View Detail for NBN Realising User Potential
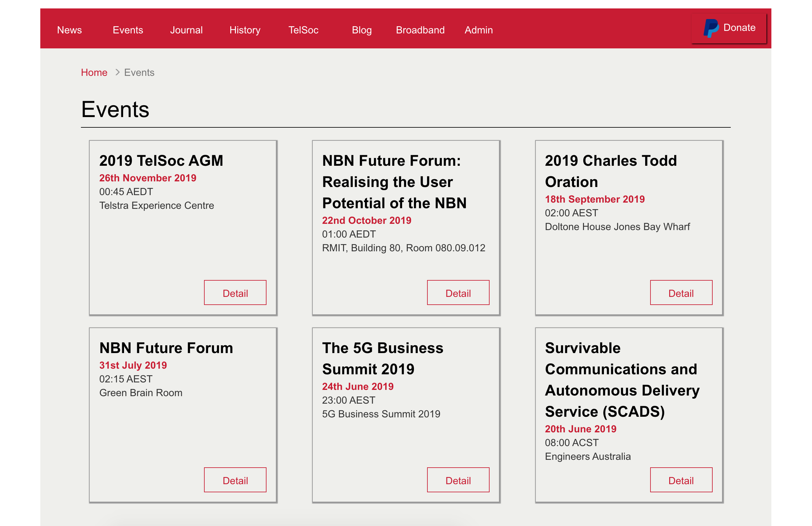 coord(458,293)
